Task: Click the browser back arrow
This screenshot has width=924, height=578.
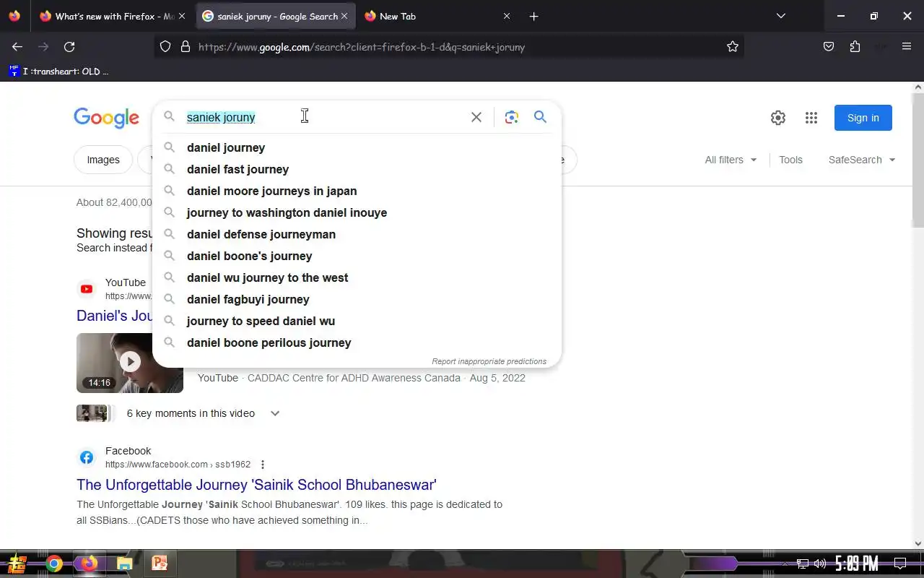Action: [17, 47]
